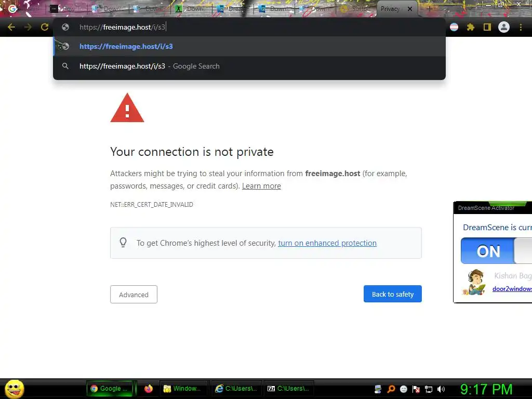Switch to the 'Drea' tab

coord(233,9)
